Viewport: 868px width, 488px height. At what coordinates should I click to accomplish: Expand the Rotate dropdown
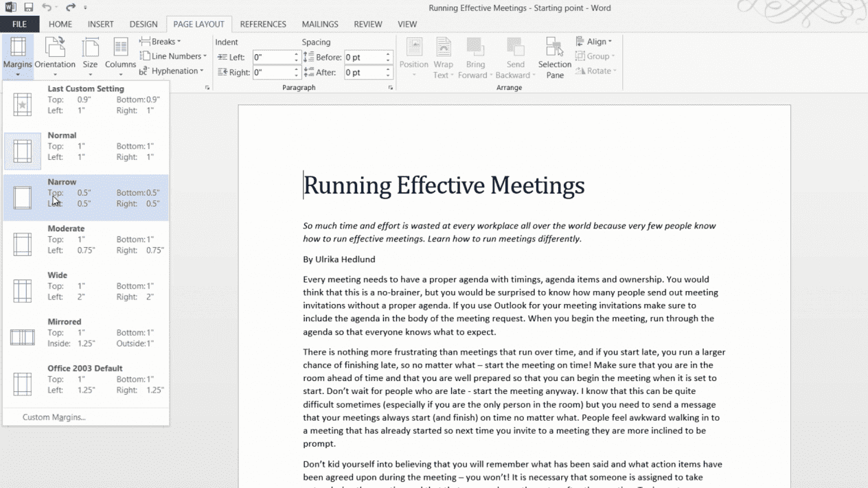596,71
